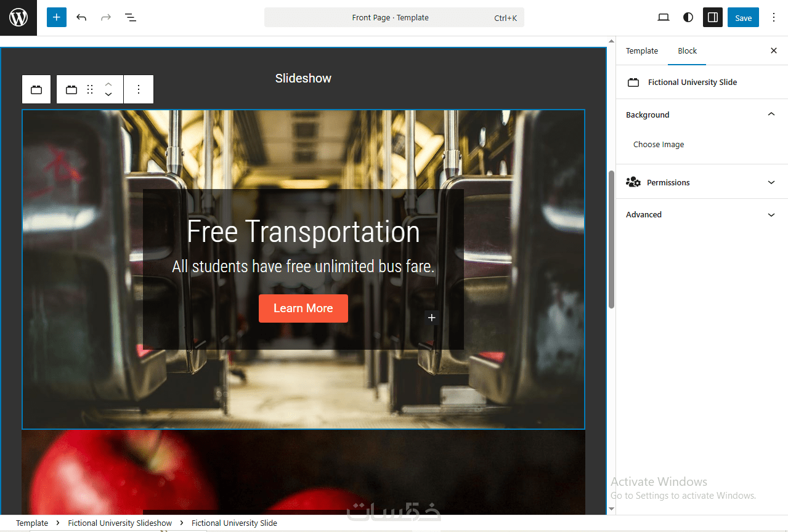Image resolution: width=788 pixels, height=532 pixels.
Task: Click the Fictional University Slide block type icon
Action: click(71, 89)
